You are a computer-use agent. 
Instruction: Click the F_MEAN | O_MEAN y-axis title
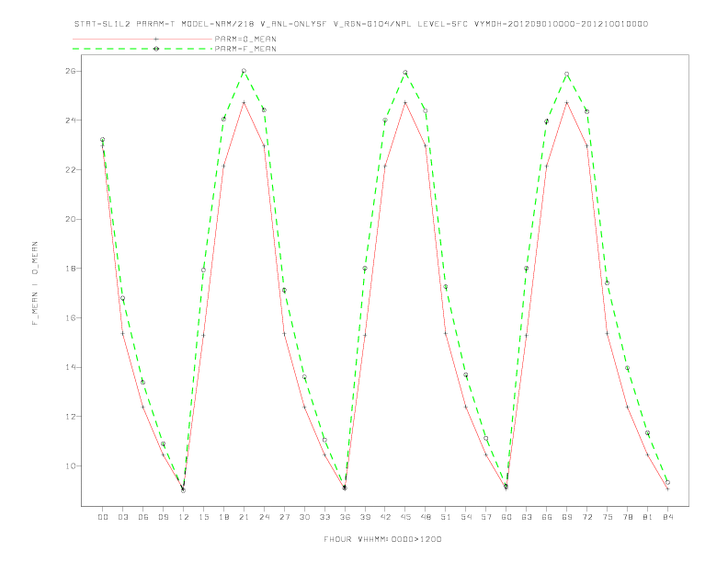coord(35,283)
